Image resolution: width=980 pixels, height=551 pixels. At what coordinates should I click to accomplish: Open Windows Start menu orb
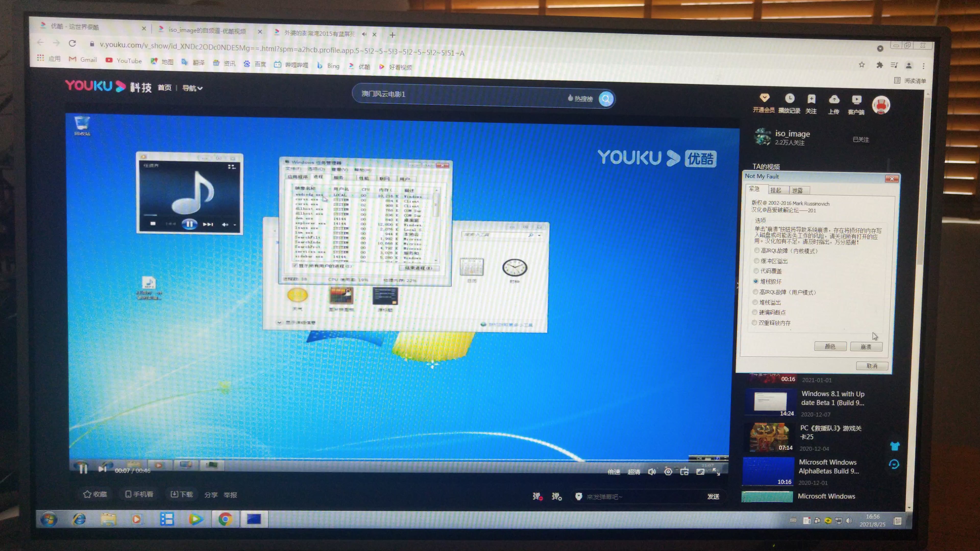click(x=49, y=519)
